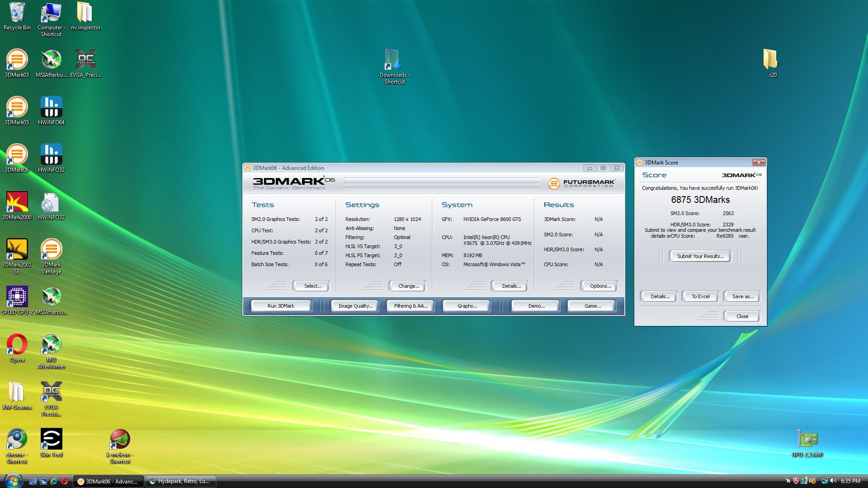868x488 pixels.
Task: Open the Filtering & AA dialog
Action: [x=410, y=306]
